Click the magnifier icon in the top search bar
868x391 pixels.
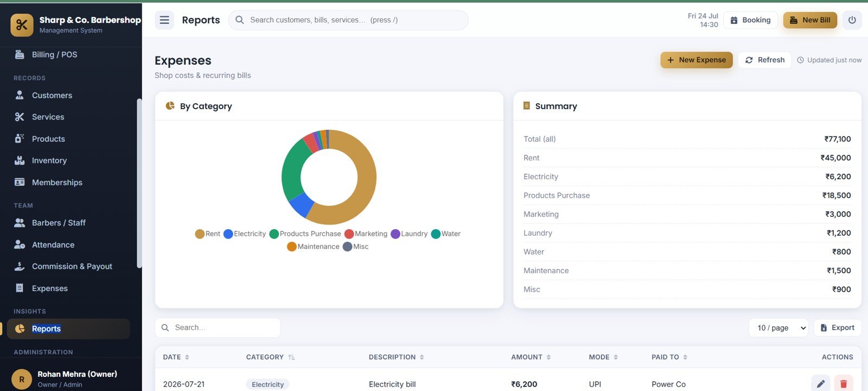click(x=240, y=20)
